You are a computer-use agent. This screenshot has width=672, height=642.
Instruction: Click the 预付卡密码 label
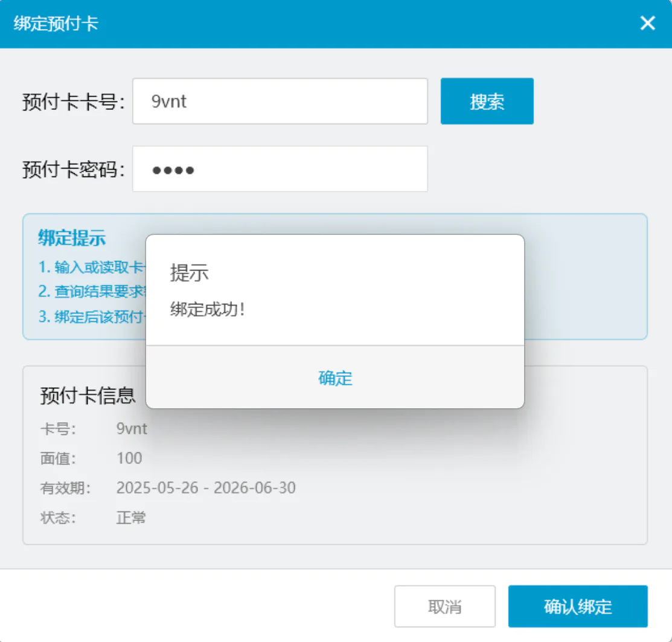(73, 169)
